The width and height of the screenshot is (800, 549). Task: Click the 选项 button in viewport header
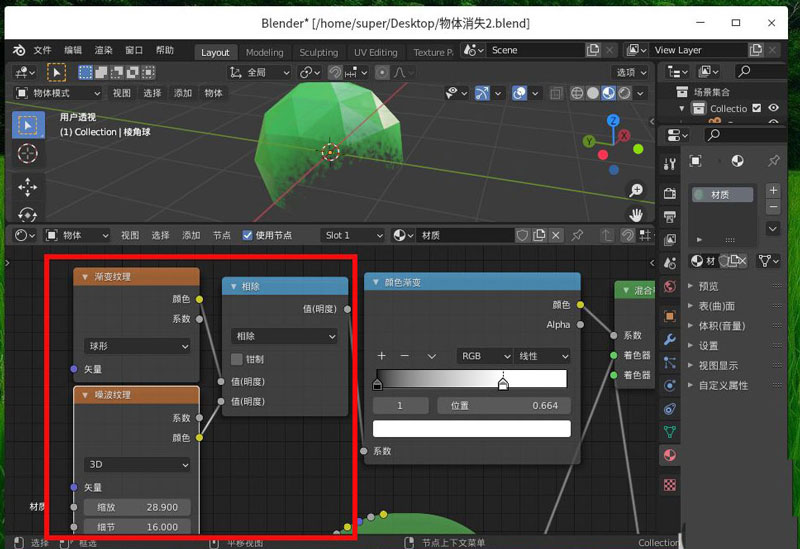tap(629, 72)
